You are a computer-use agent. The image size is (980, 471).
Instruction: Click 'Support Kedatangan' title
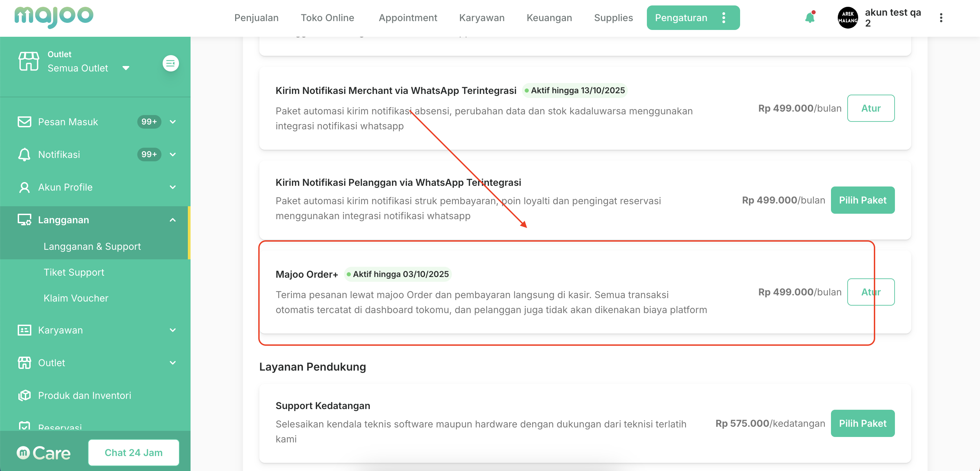[323, 406]
